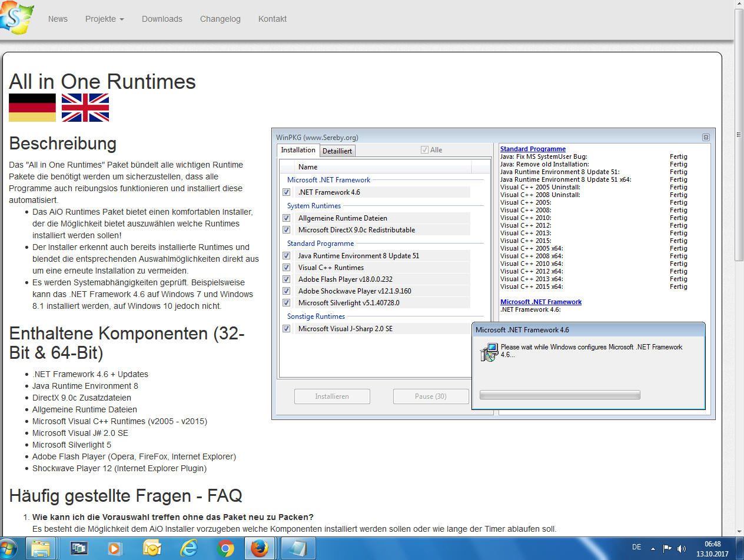Close the WinPKG window
This screenshot has width=744, height=560.
click(x=706, y=138)
